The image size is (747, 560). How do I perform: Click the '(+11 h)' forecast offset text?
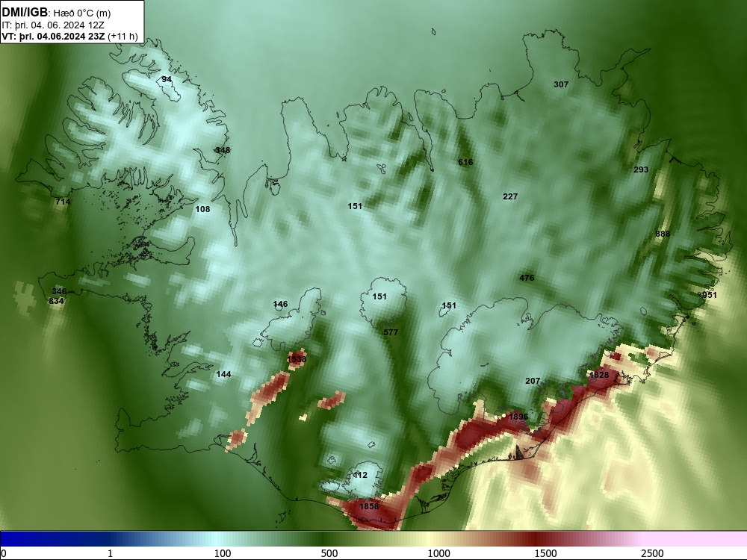pyautogui.click(x=123, y=37)
